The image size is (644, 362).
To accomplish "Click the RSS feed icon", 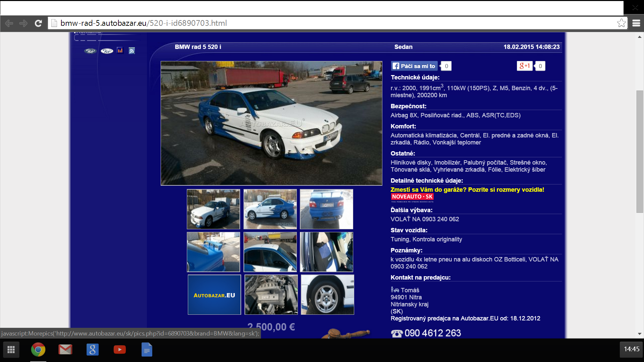I will 132,51.
